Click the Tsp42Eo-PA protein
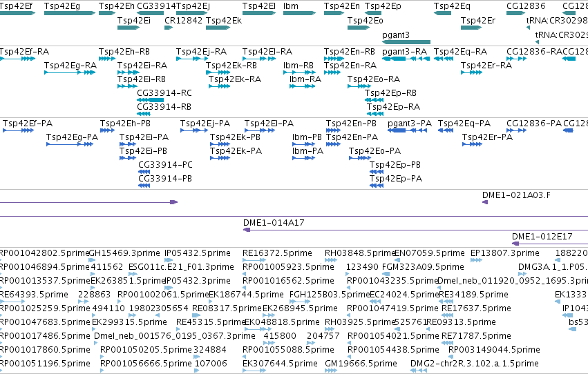 [x=360, y=158]
